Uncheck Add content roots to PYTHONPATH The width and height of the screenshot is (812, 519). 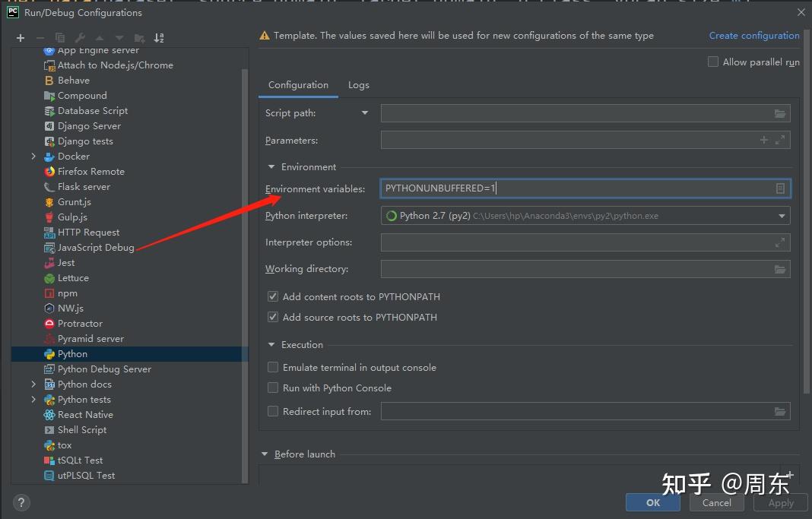coord(273,296)
